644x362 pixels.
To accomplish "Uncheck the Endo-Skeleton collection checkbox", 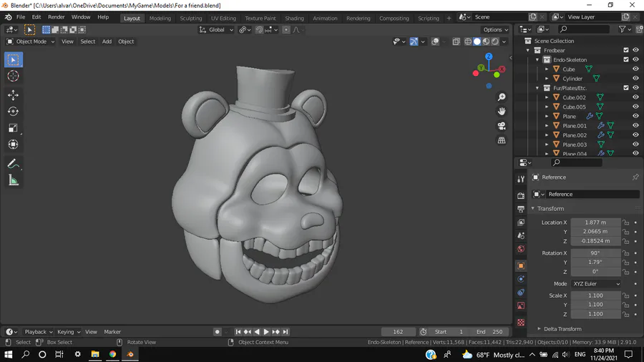I will pos(626,59).
